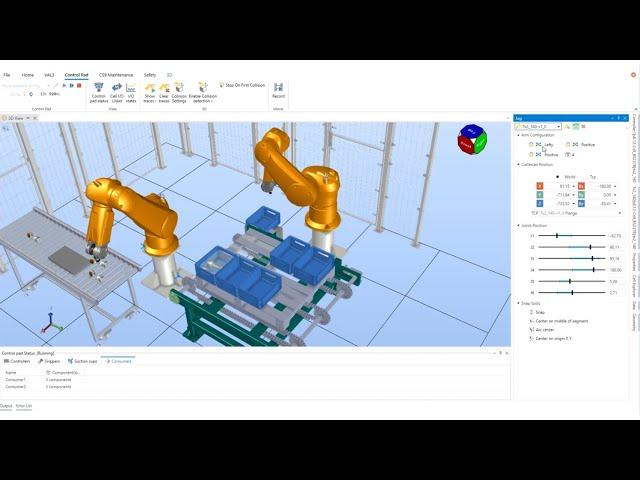The image size is (640, 480).
Task: Click the blue Rz rotation button
Action: 581,203
